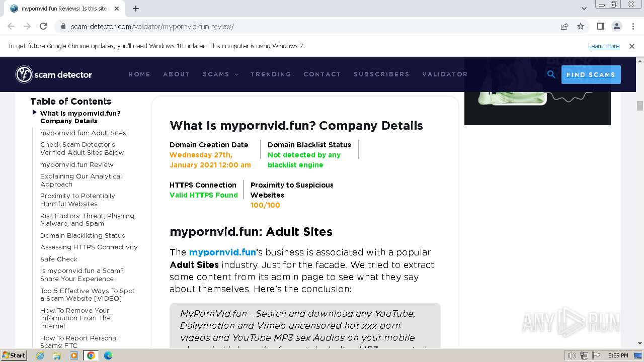This screenshot has width=644, height=362.
Task: Go to 'mypornvid.fun Review' contents entry
Action: tap(77, 164)
